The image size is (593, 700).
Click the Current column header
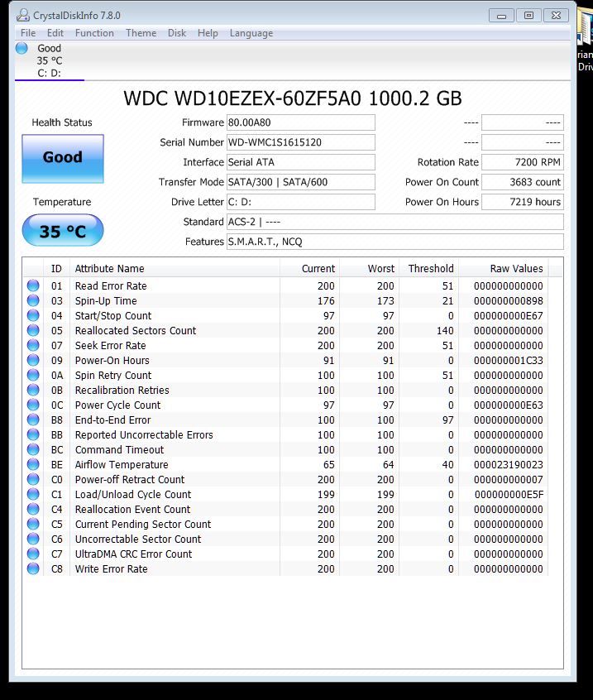pyautogui.click(x=309, y=269)
